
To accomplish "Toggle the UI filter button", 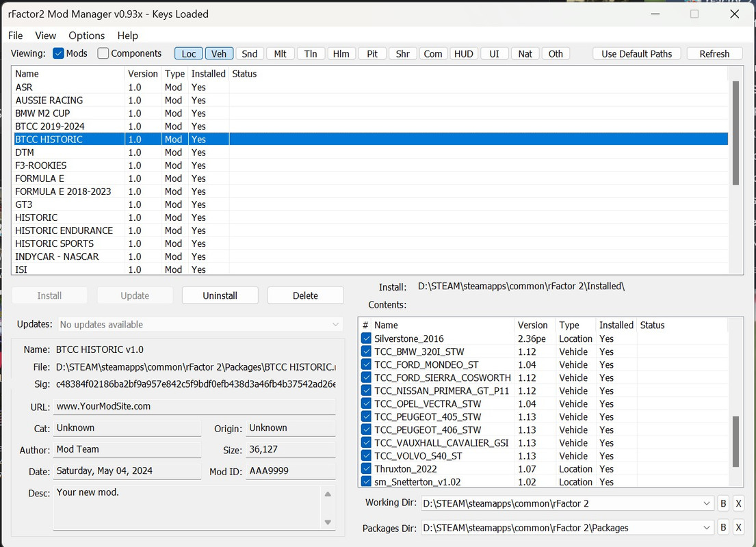I will tap(494, 53).
